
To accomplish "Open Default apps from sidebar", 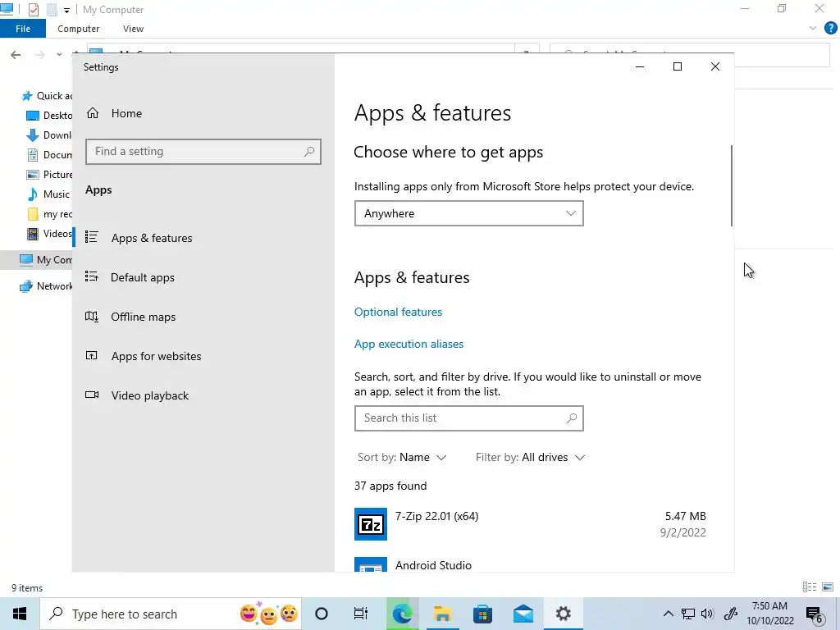I will click(x=143, y=277).
